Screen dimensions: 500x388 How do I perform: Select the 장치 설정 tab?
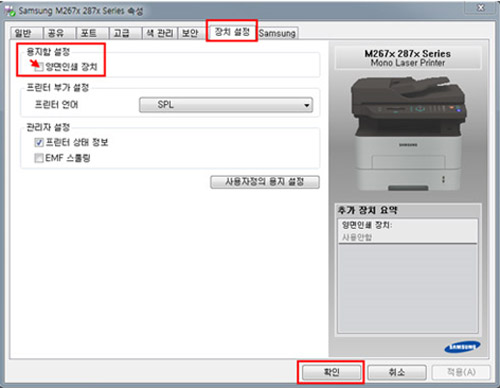[232, 32]
